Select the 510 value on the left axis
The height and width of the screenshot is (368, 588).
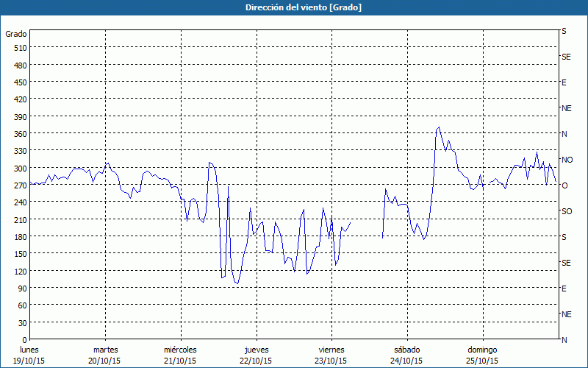point(19,47)
